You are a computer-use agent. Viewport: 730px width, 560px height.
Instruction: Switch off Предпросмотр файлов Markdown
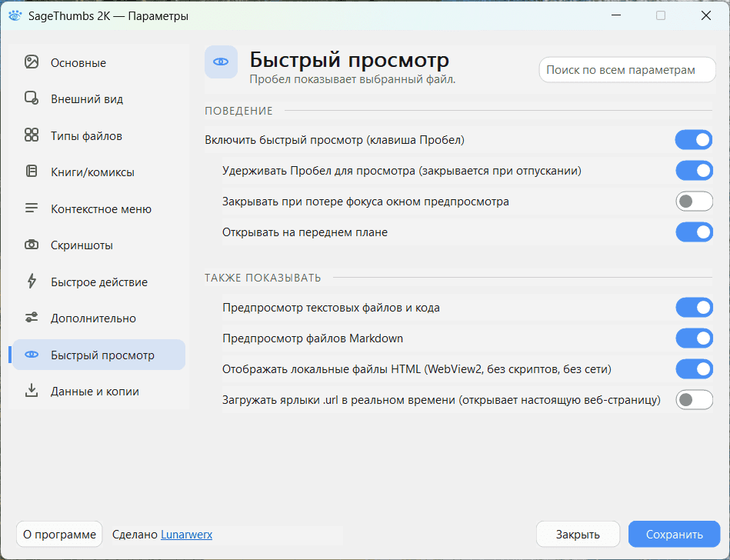pos(694,338)
